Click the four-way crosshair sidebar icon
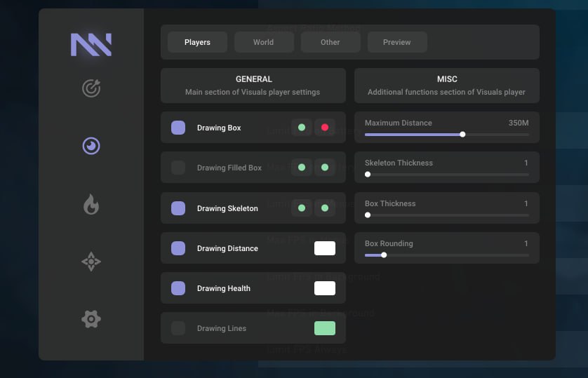Screen dimensions: 588x378 [91, 262]
